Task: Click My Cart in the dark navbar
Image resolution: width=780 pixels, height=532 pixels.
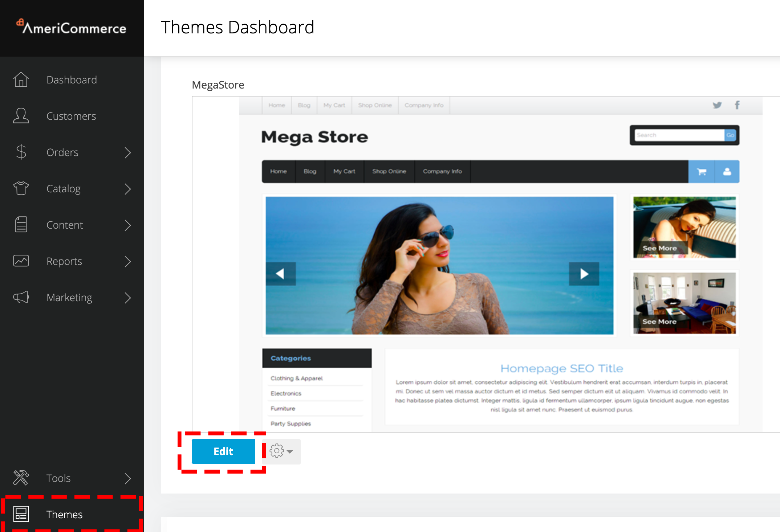Action: pos(344,171)
